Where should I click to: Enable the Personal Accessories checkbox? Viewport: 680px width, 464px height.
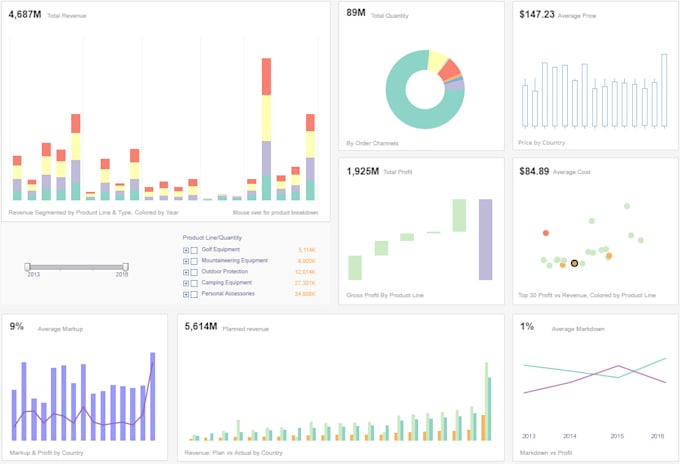click(194, 294)
